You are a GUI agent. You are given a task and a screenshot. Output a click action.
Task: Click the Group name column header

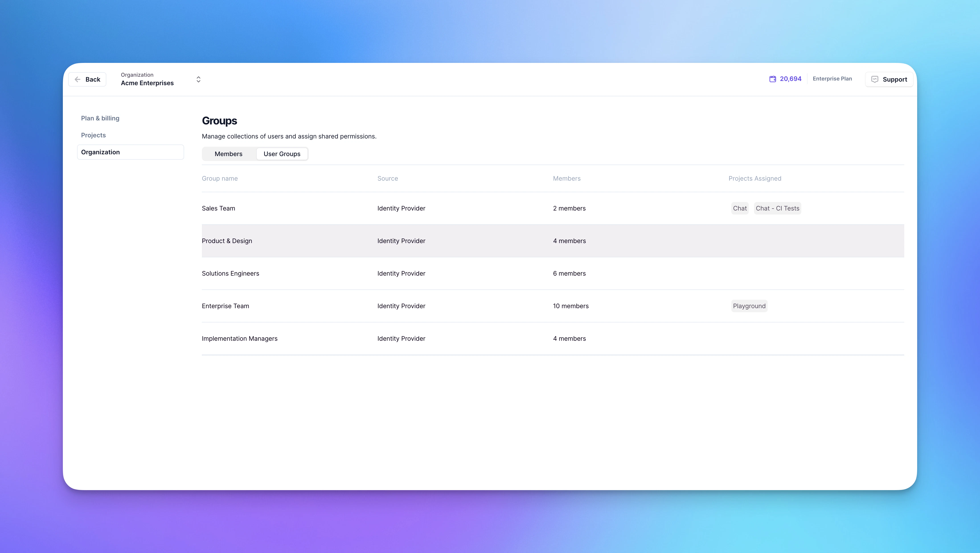[x=219, y=178]
